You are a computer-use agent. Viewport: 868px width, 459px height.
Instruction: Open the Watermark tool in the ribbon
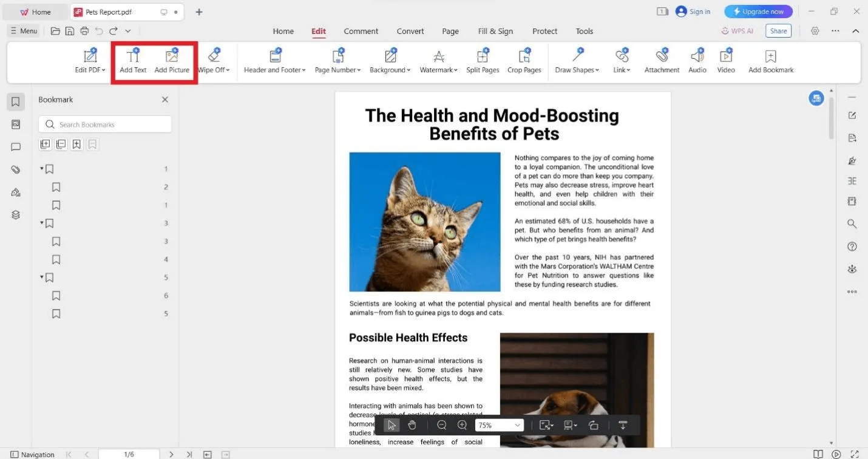coord(438,61)
